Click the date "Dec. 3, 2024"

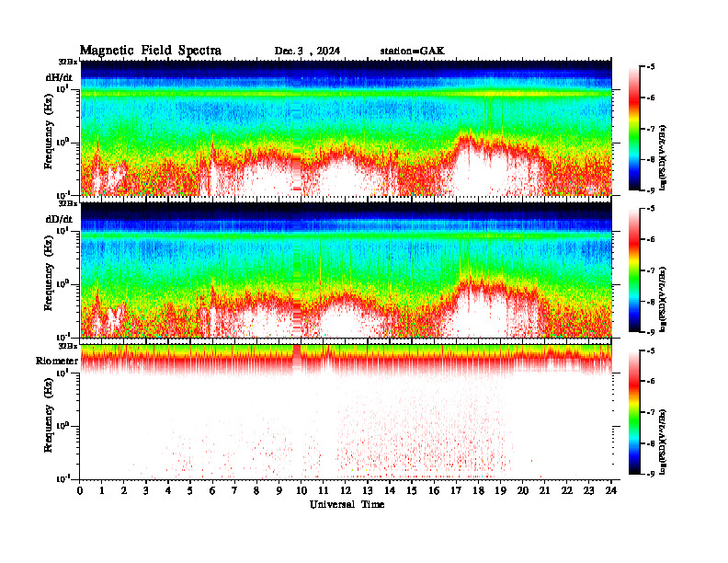307,52
